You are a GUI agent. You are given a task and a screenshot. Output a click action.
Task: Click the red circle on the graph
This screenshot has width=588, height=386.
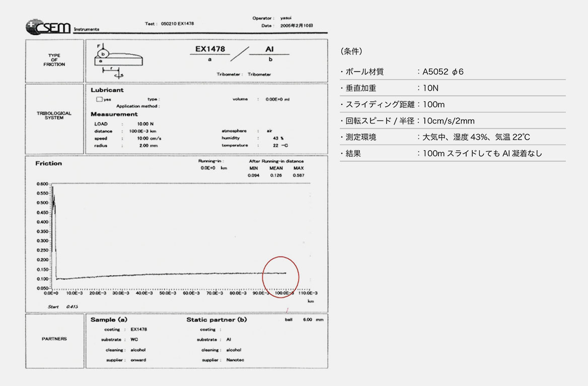(281, 277)
